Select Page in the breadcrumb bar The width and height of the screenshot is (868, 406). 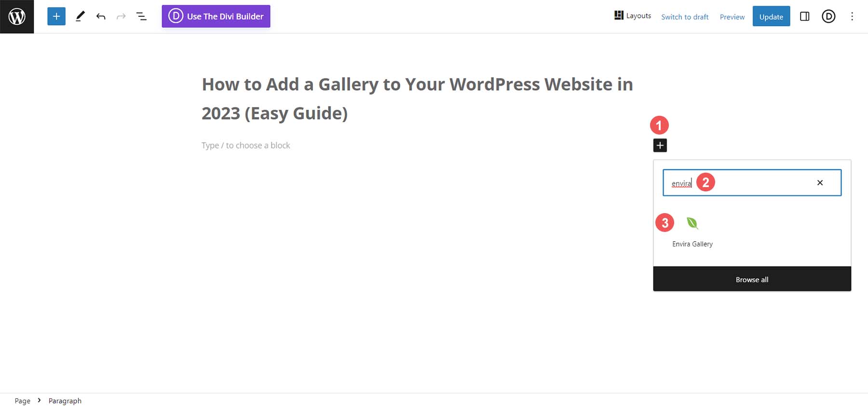tap(22, 401)
